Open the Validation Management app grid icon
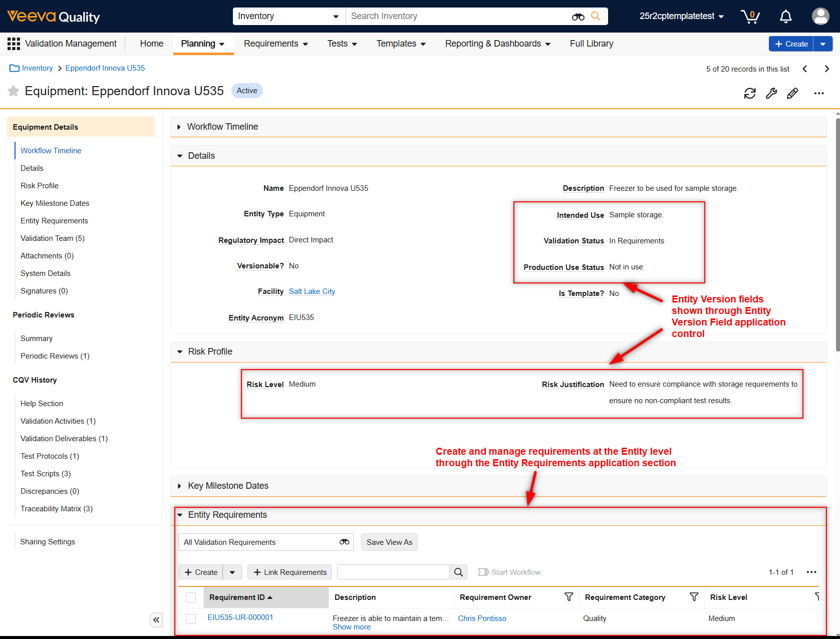Screen dimensions: 840x639 (x=14, y=44)
